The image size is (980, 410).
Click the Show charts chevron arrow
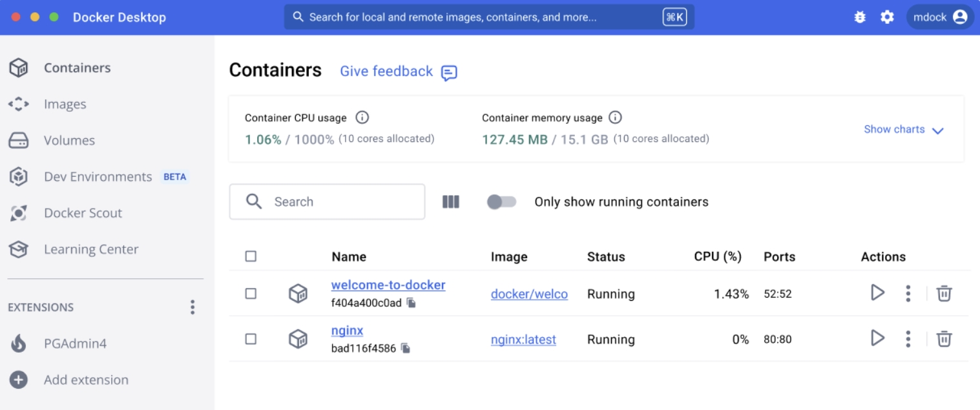pos(938,130)
